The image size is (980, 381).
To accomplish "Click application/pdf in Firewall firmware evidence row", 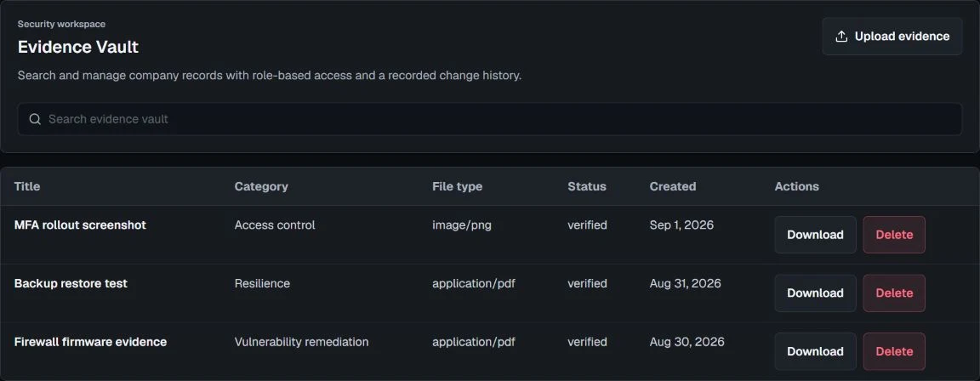I will pyautogui.click(x=473, y=342).
